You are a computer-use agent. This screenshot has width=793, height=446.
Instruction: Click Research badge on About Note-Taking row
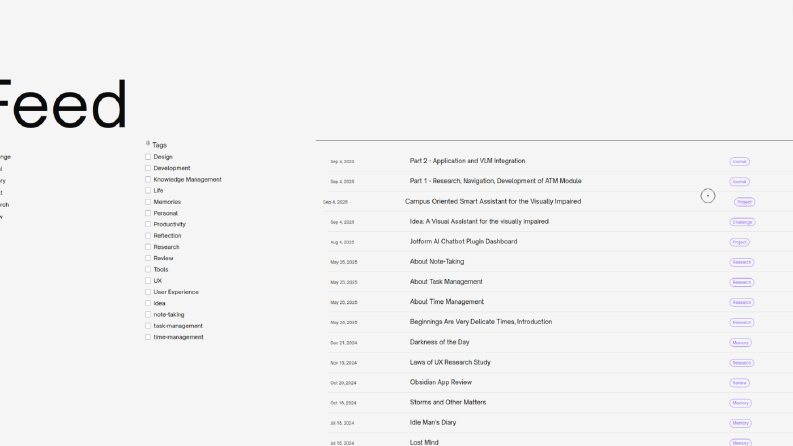(x=742, y=262)
